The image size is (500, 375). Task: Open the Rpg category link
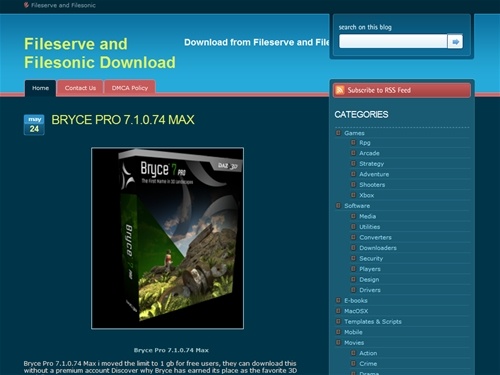[x=365, y=143]
